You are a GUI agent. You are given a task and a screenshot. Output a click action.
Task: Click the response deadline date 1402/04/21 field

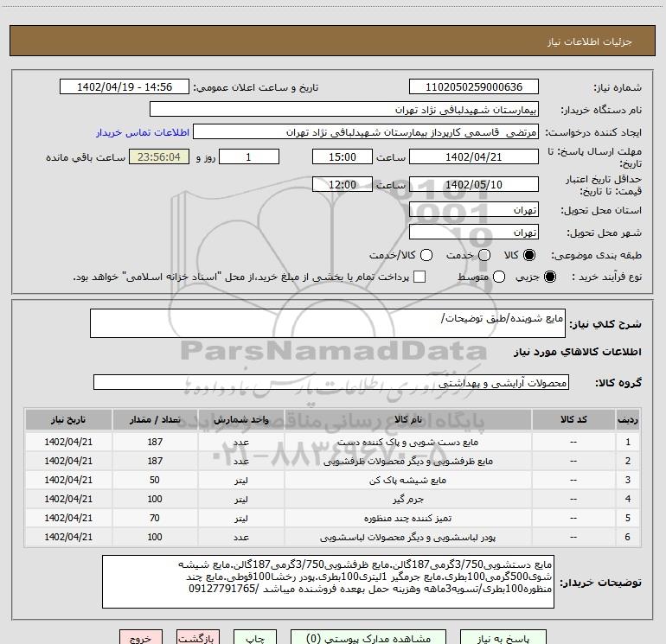coord(474,156)
